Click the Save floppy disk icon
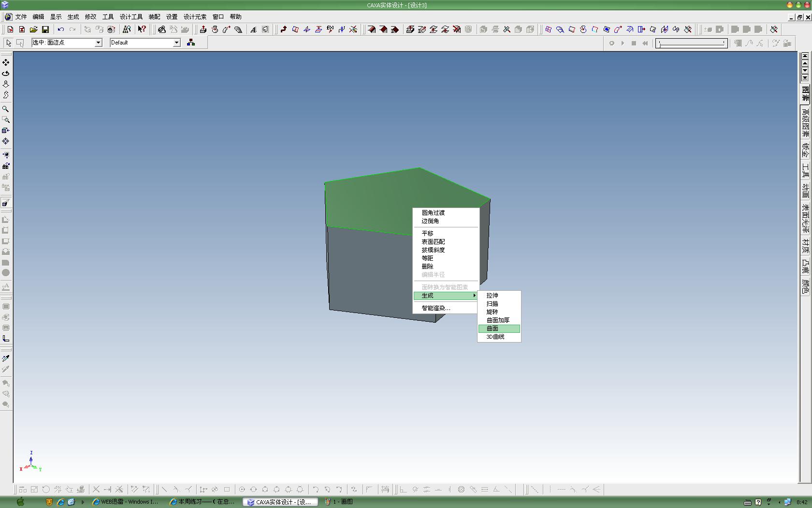This screenshot has height=508, width=812. [45, 30]
